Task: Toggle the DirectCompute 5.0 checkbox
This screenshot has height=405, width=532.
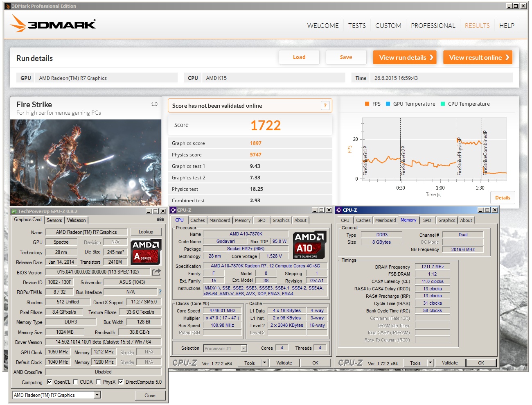Action: 121,382
